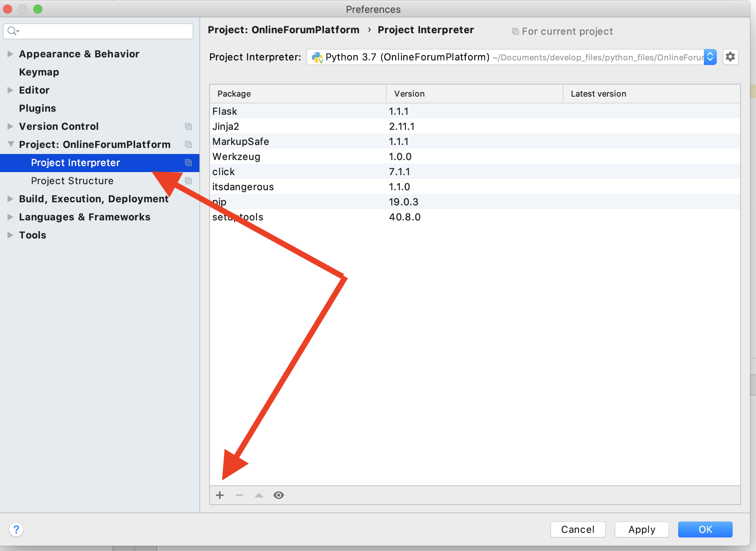Expand the Version Control section

click(10, 126)
